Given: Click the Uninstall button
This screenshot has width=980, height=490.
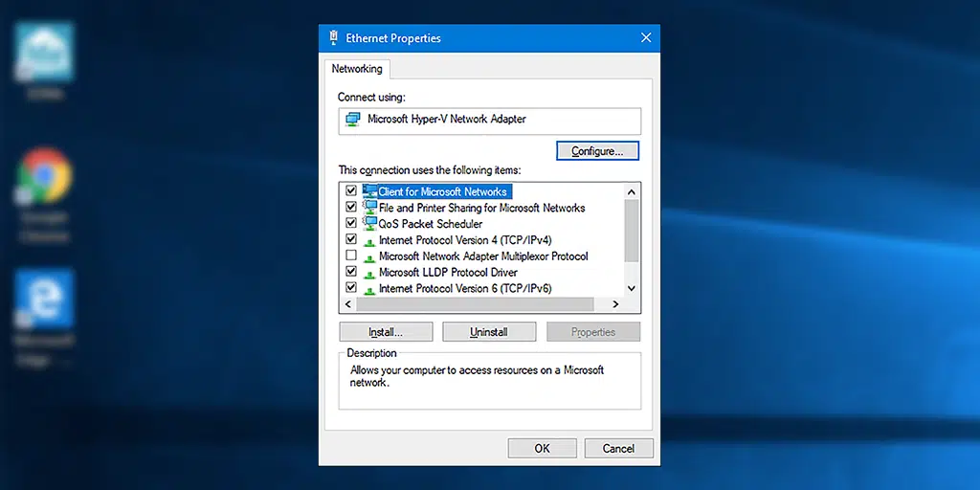Looking at the screenshot, I should [x=489, y=332].
